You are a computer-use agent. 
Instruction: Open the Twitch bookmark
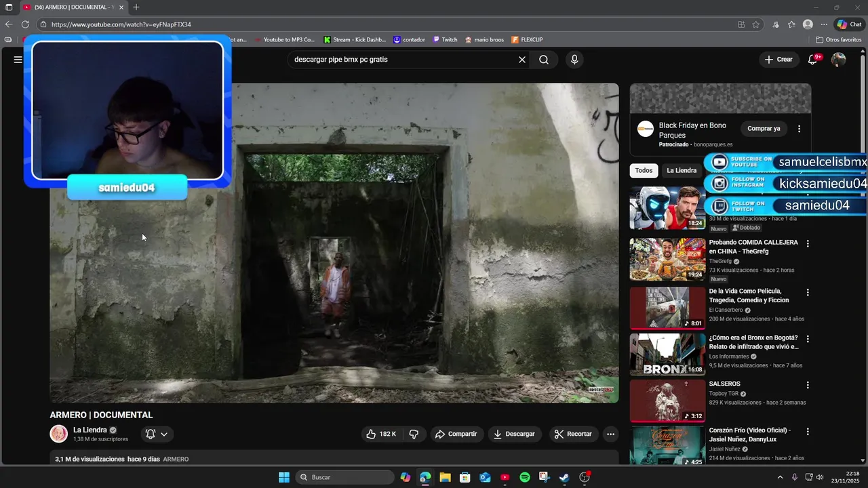[446, 39]
